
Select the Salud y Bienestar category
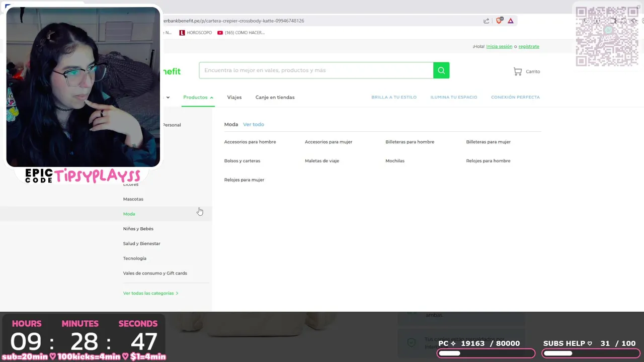[x=142, y=243]
